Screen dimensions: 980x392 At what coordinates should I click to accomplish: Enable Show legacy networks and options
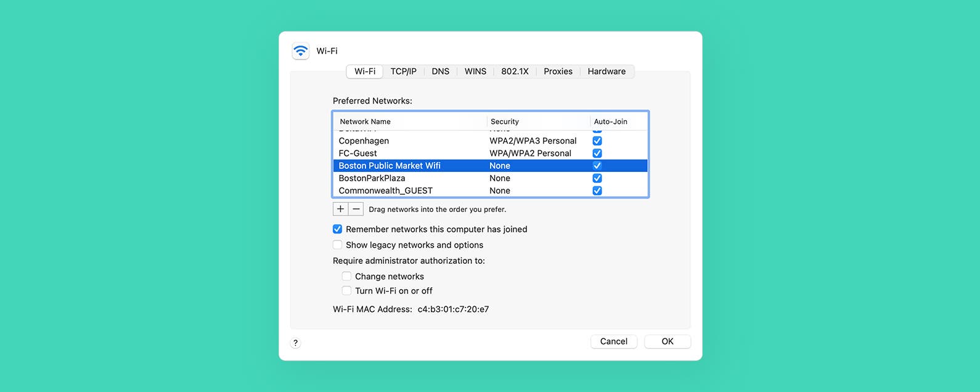coord(338,245)
